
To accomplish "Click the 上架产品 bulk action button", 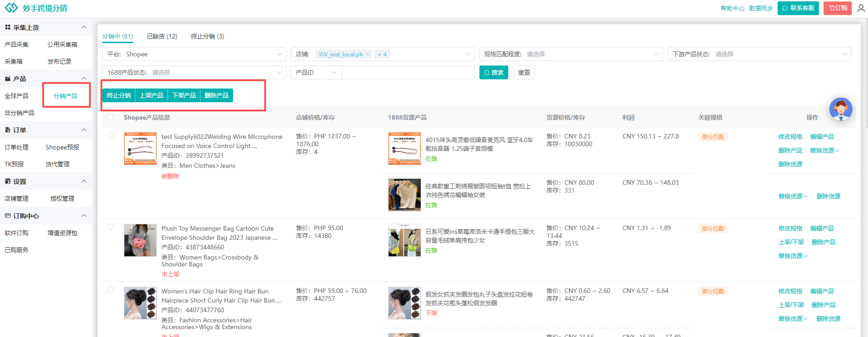I will (151, 95).
